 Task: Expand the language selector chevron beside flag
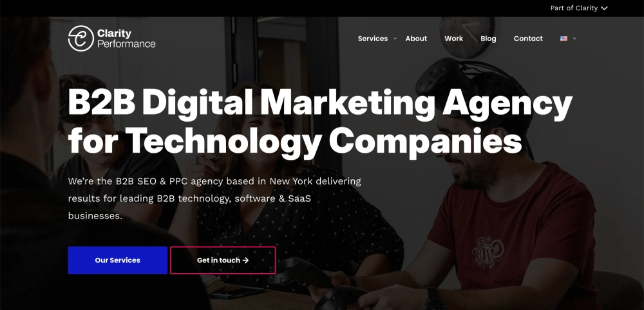tap(574, 39)
